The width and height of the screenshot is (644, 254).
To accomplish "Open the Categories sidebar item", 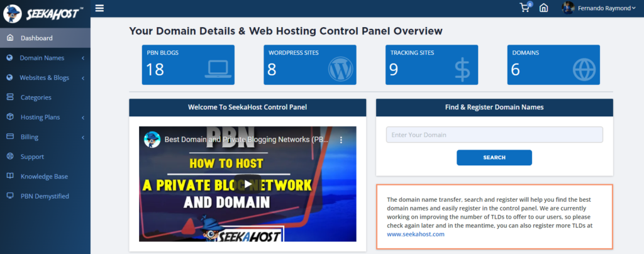I will pyautogui.click(x=36, y=97).
